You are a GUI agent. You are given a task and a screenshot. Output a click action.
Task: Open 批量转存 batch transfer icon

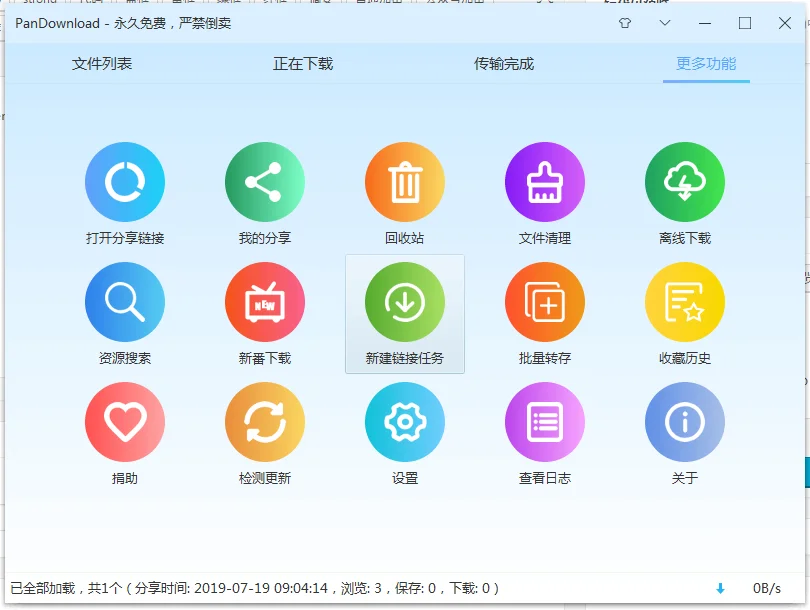pos(544,302)
